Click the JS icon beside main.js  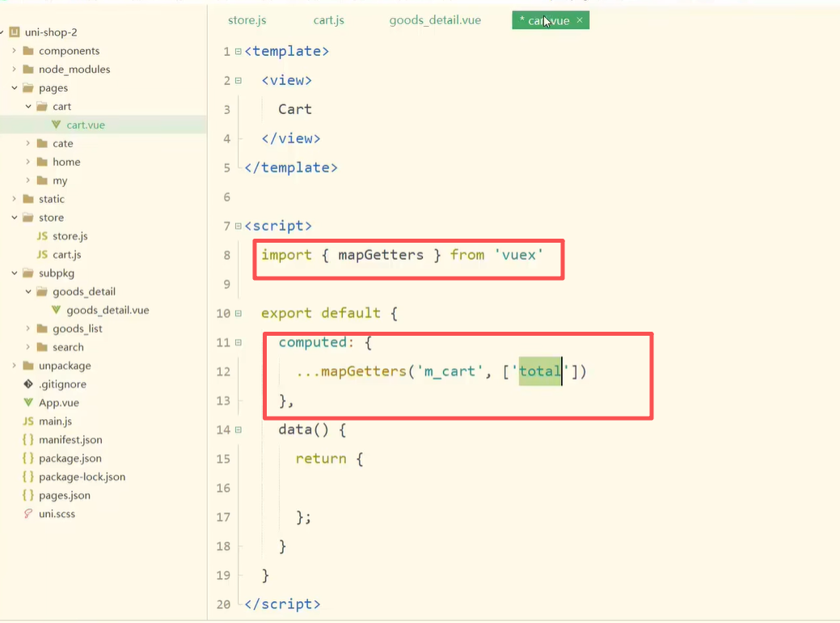pyautogui.click(x=28, y=421)
